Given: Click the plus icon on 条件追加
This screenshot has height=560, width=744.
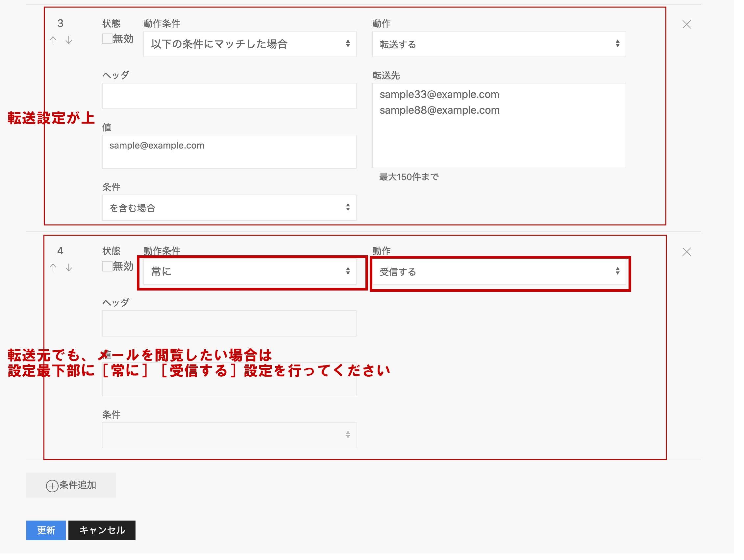Looking at the screenshot, I should coord(52,486).
